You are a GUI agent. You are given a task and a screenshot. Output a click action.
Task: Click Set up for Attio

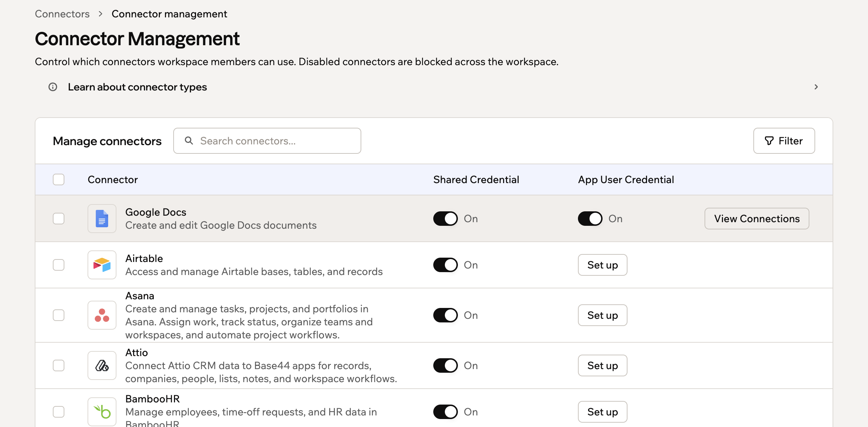pos(603,365)
